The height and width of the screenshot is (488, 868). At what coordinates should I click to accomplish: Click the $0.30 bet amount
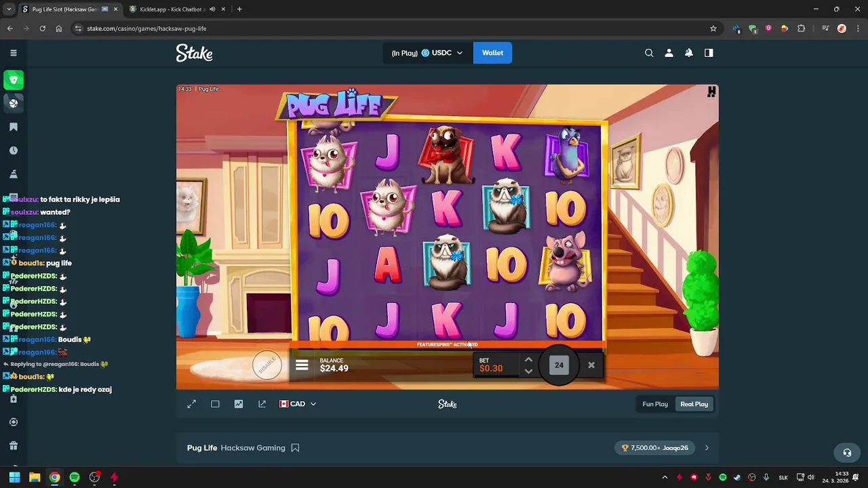(491, 369)
